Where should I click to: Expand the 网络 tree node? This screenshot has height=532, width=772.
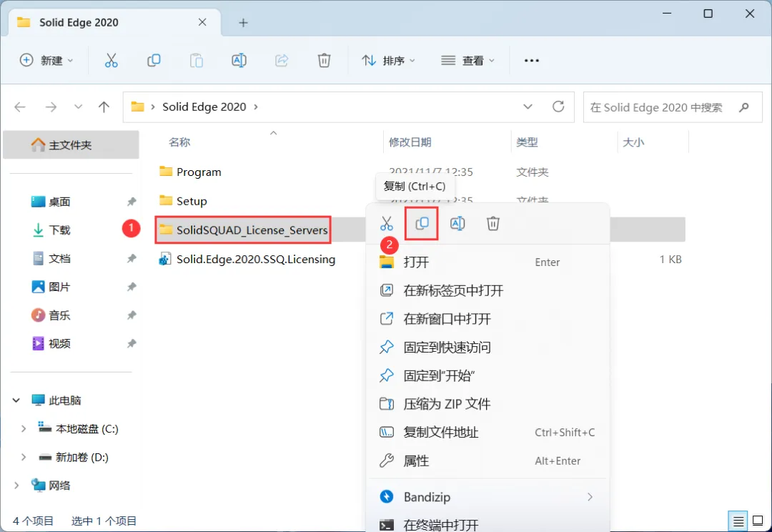point(16,486)
